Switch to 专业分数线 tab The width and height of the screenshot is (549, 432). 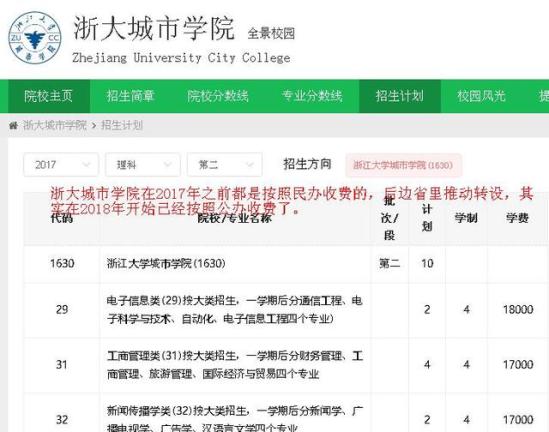coord(312,96)
